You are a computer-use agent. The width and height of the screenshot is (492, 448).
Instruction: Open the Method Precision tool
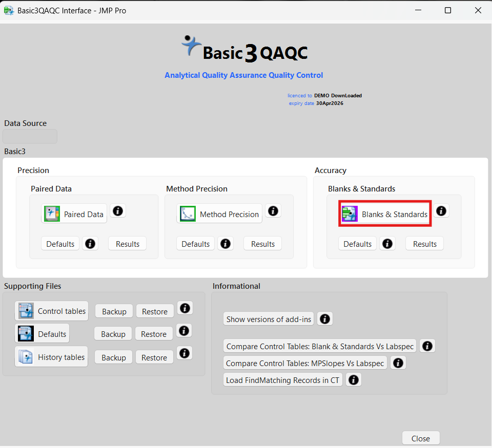pos(219,214)
